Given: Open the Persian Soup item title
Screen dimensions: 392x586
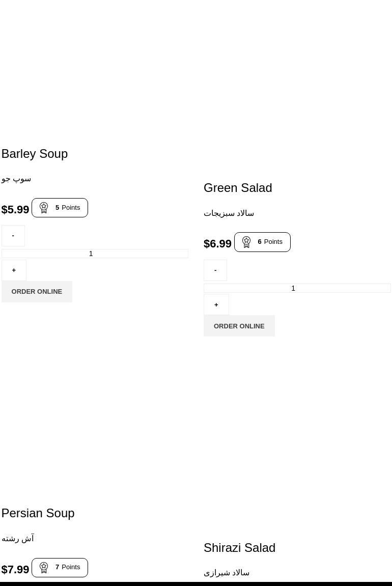Looking at the screenshot, I should pyautogui.click(x=38, y=513).
